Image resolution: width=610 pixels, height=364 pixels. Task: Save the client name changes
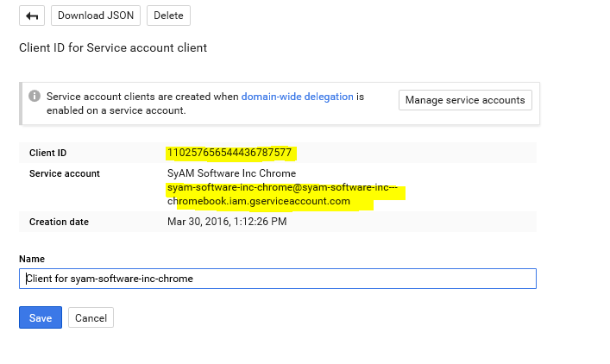(x=40, y=317)
